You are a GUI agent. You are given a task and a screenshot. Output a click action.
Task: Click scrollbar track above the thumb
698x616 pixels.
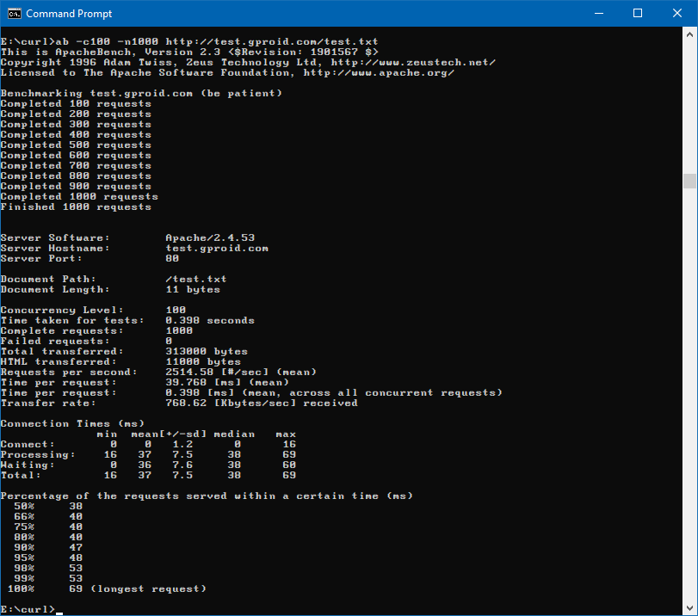pyautogui.click(x=689, y=103)
